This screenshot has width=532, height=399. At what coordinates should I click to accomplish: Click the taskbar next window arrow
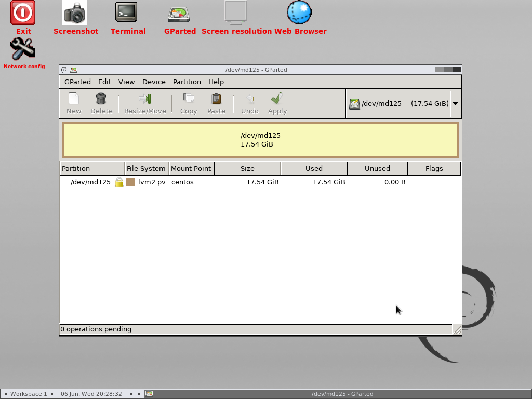click(139, 394)
